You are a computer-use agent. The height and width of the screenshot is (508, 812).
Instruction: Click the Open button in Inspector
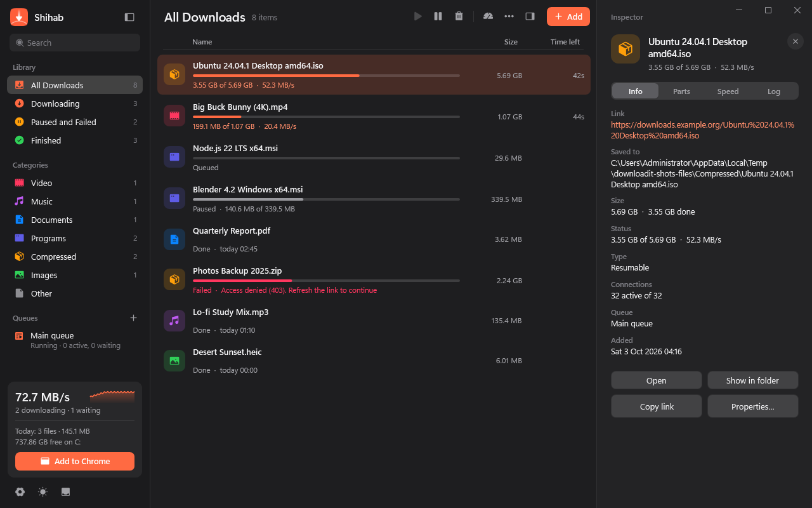tap(657, 380)
